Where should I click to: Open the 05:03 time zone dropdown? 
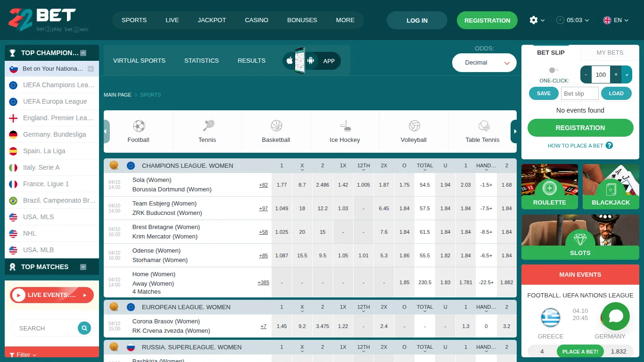(572, 20)
